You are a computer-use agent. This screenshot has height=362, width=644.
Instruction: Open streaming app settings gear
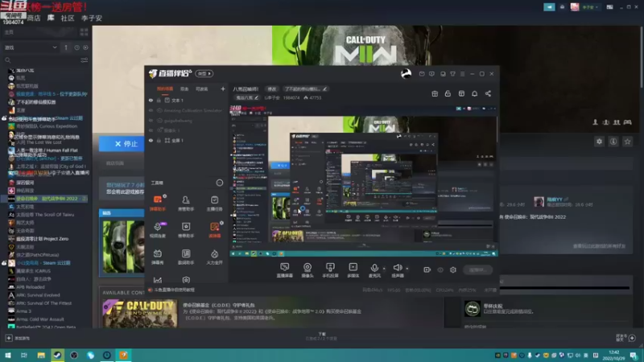tap(453, 269)
